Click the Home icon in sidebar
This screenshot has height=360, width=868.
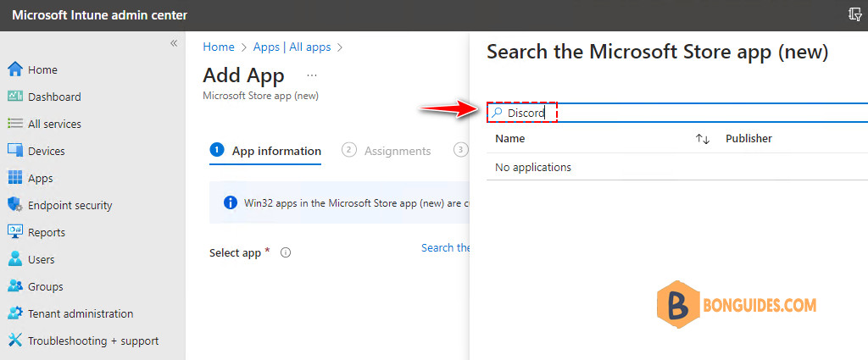point(15,69)
